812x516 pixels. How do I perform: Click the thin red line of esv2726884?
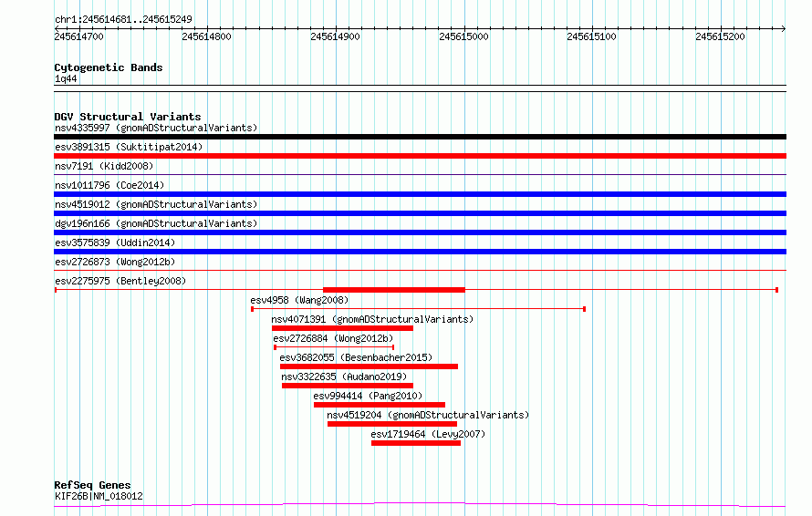(334, 347)
